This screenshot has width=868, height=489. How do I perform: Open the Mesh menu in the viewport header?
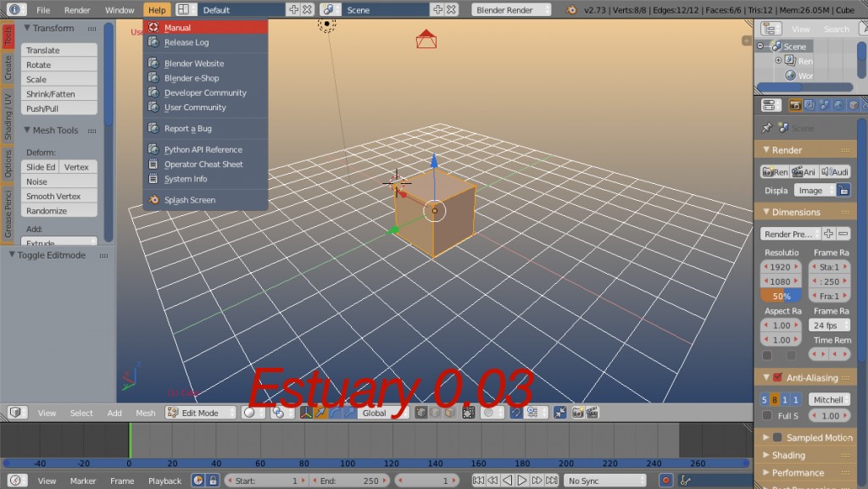click(x=145, y=413)
